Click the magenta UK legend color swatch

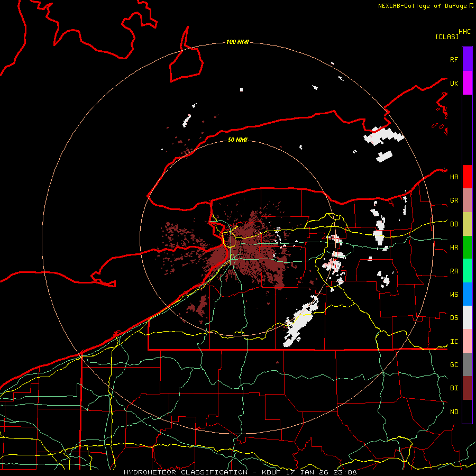pyautogui.click(x=467, y=83)
